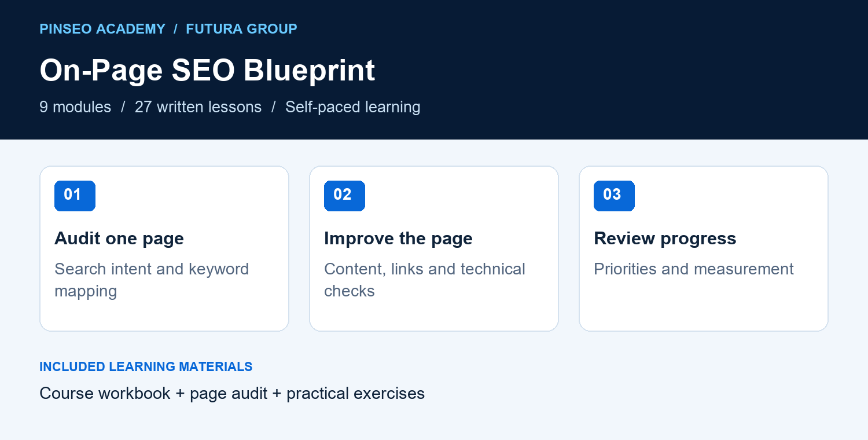Open the "Improve the page" heading
Viewport: 868px width, 440px height.
pos(398,239)
